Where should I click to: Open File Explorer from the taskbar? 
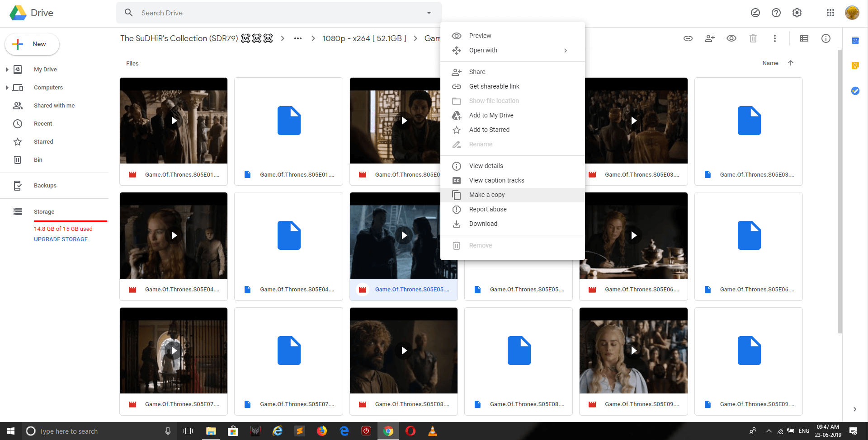pyautogui.click(x=211, y=431)
